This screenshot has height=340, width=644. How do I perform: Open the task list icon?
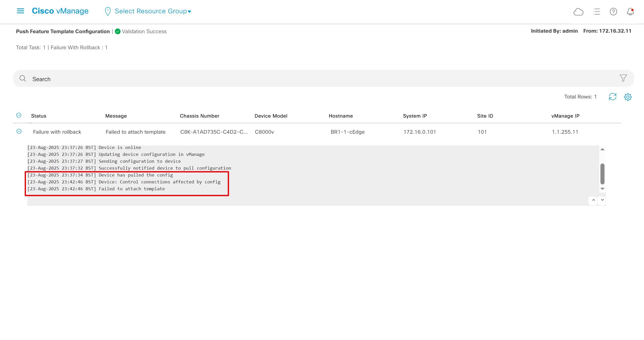coord(596,12)
